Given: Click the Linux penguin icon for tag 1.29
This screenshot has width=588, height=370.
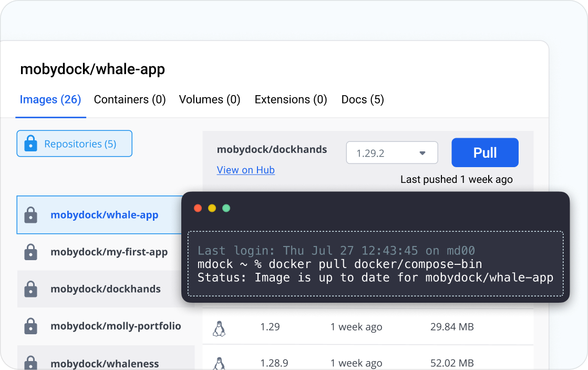Looking at the screenshot, I should (219, 327).
